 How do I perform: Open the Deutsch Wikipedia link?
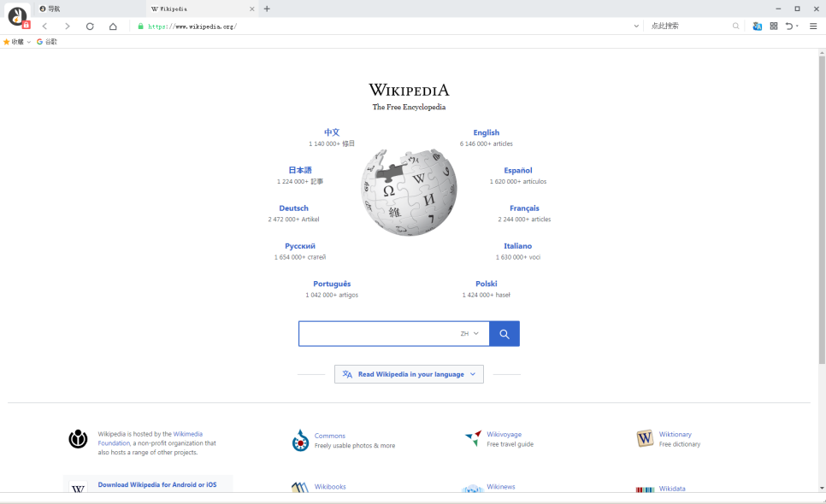point(294,208)
